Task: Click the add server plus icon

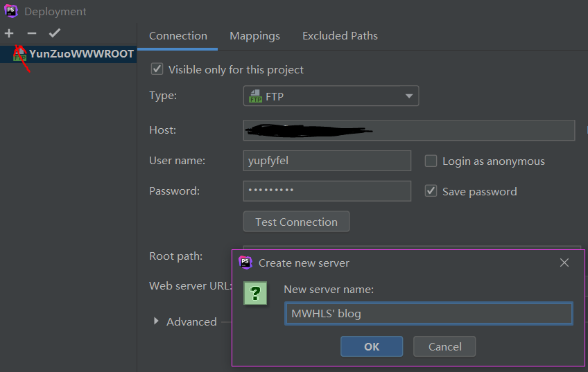Action: click(9, 33)
